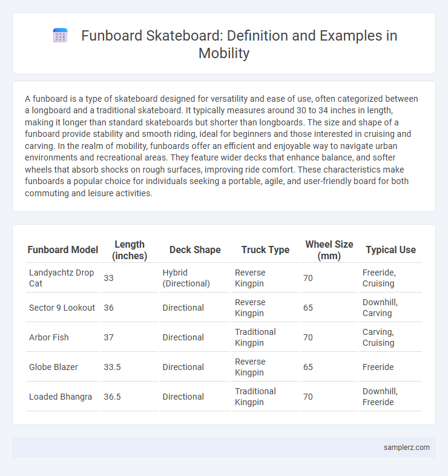The image size is (448, 476).
Task: Click 'Directional' in the Globe Blazer row
Action: [x=183, y=367]
